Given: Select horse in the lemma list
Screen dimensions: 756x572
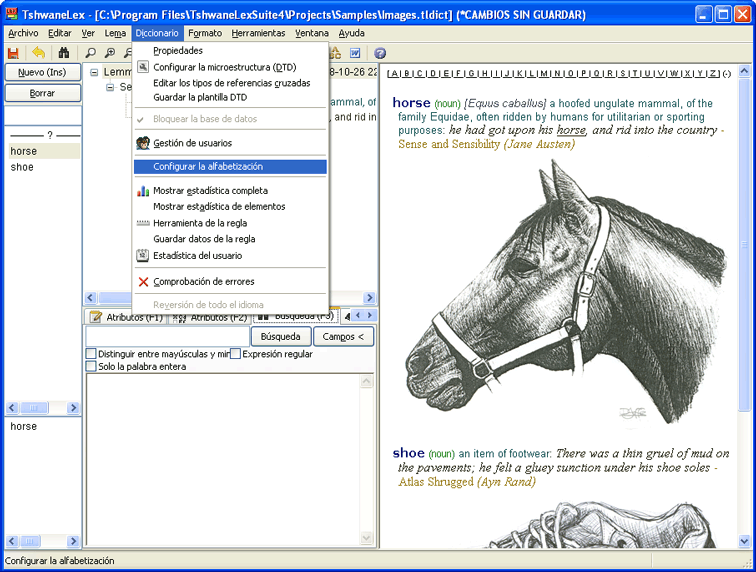Looking at the screenshot, I should pos(44,151).
